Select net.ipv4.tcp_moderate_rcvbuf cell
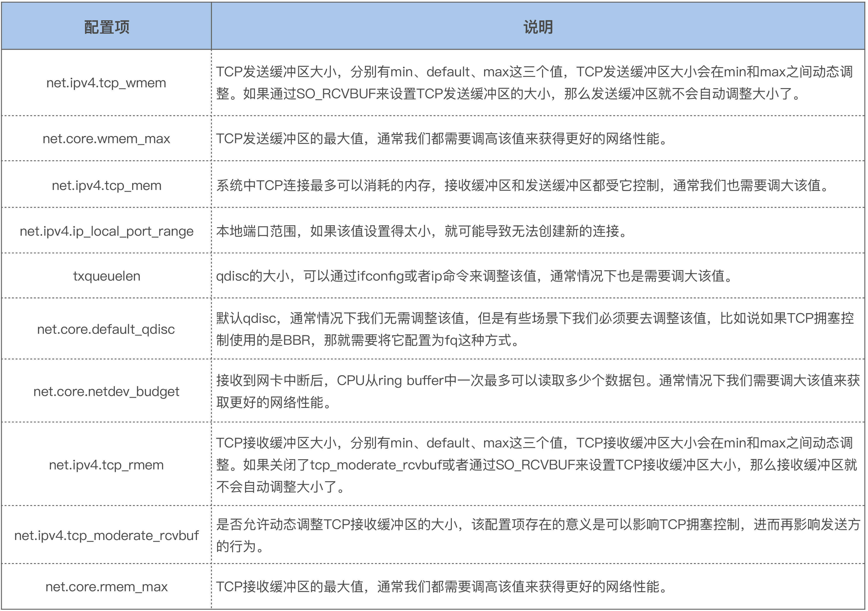This screenshot has width=868, height=611. (x=106, y=535)
